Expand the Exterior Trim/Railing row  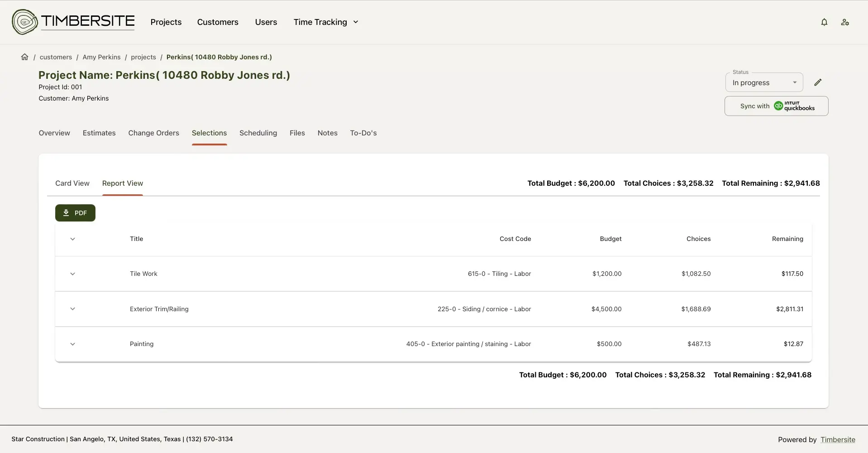point(72,309)
